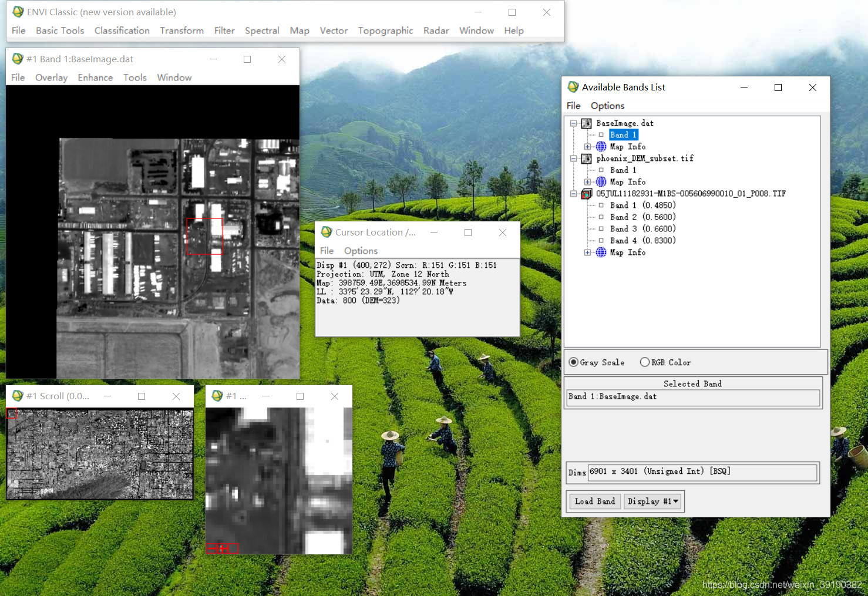Click the 'Projection: UTM, Zone 12 North' line

tap(383, 274)
